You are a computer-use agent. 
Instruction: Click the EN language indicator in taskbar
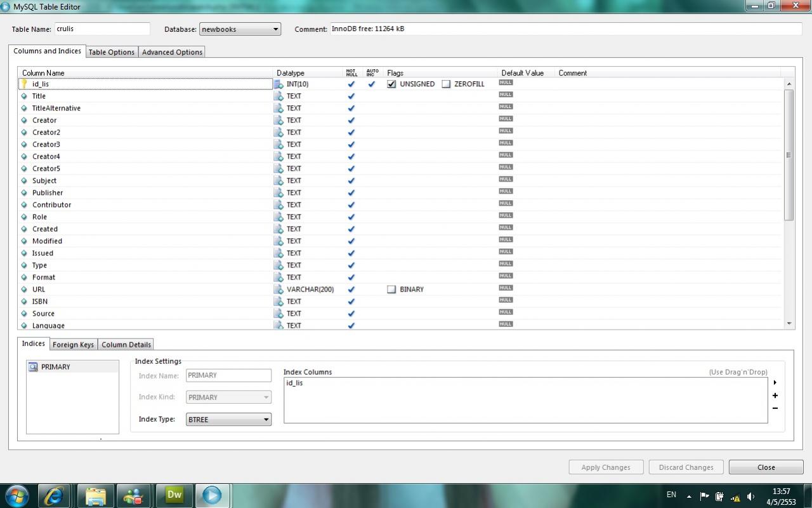[671, 494]
